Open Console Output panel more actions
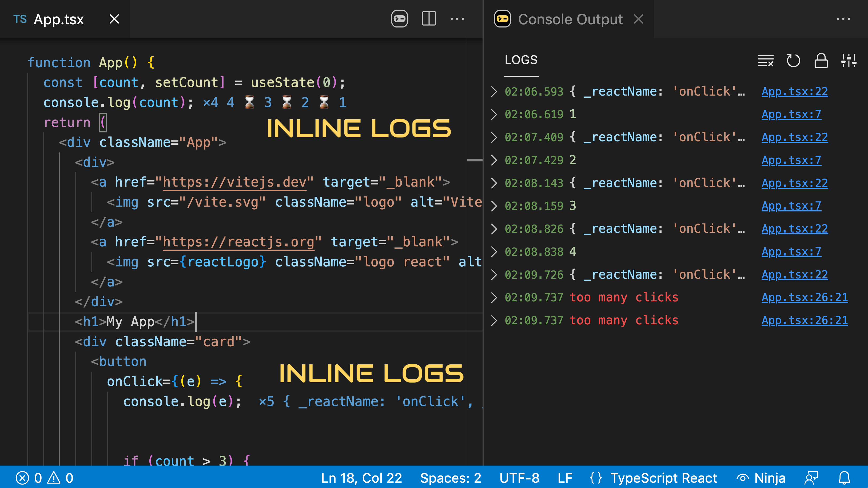Image resolution: width=868 pixels, height=488 pixels. (x=843, y=19)
